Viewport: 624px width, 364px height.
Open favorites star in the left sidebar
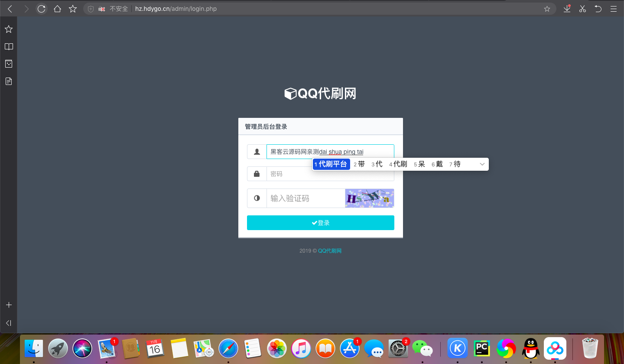point(8,29)
